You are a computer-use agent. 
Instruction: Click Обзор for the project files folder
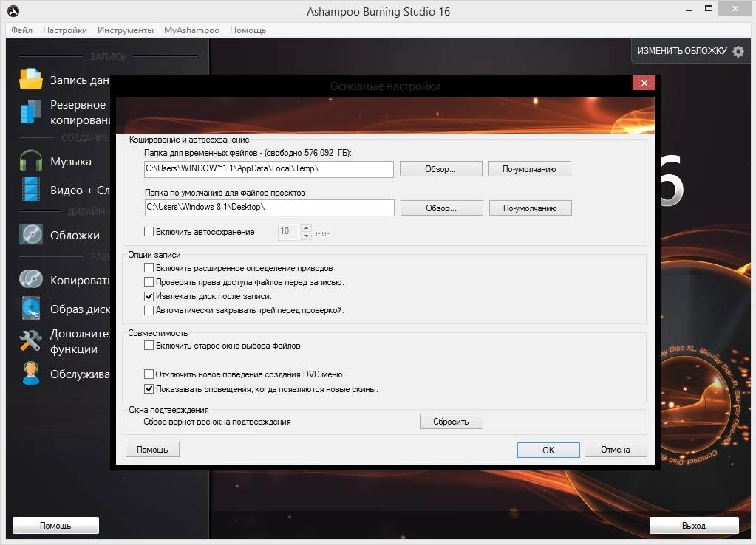pyautogui.click(x=442, y=208)
